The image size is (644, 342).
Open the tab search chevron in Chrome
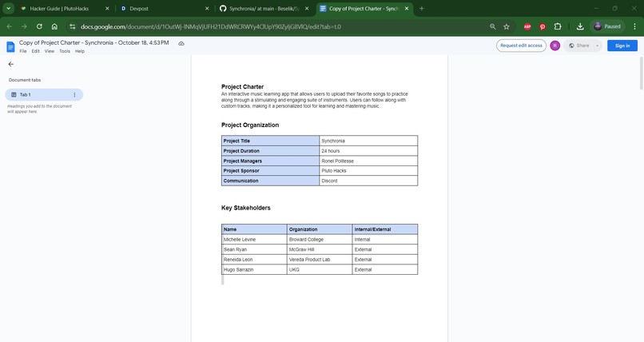coord(8,8)
